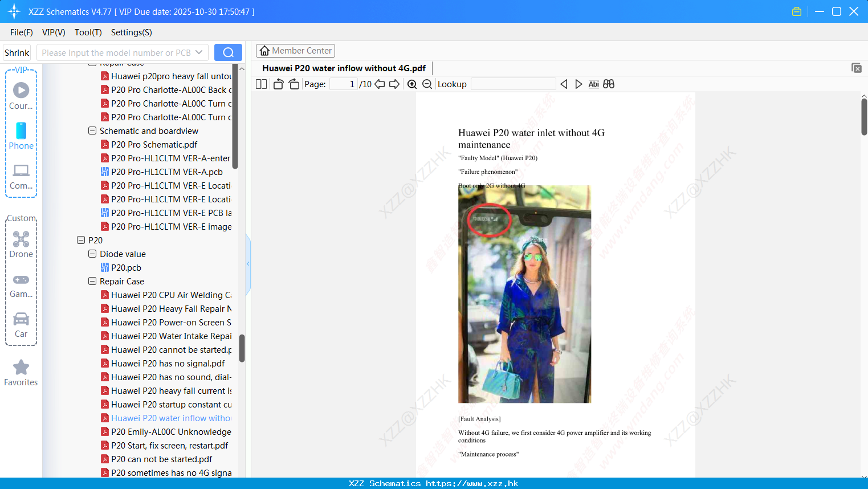This screenshot has width=868, height=489.
Task: Collapse left panel with splitter handle
Action: 248,263
